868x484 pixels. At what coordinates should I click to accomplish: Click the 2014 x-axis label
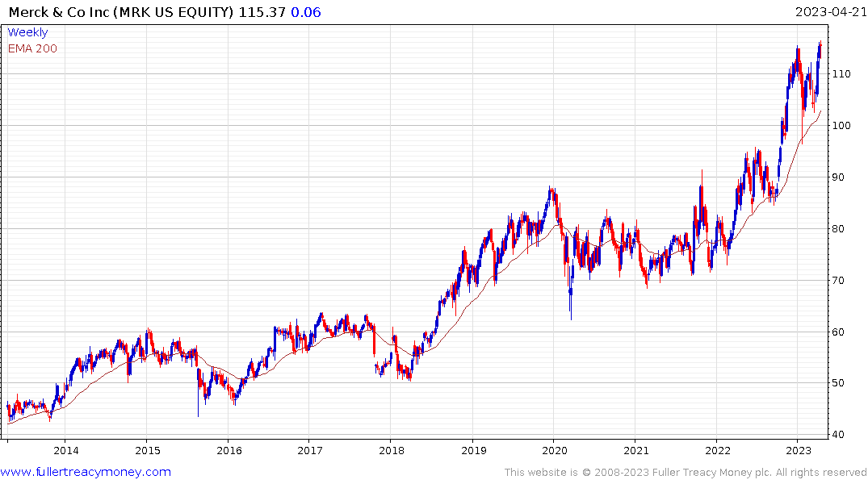[66, 450]
